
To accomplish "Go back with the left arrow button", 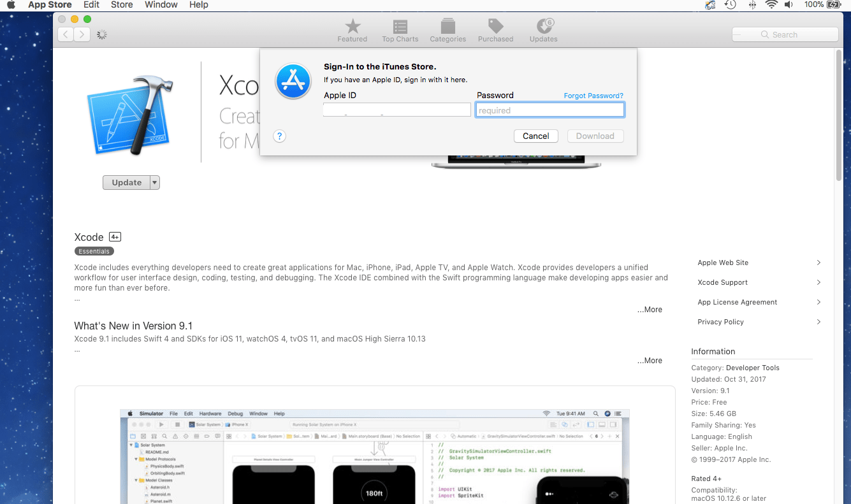I will [66, 34].
